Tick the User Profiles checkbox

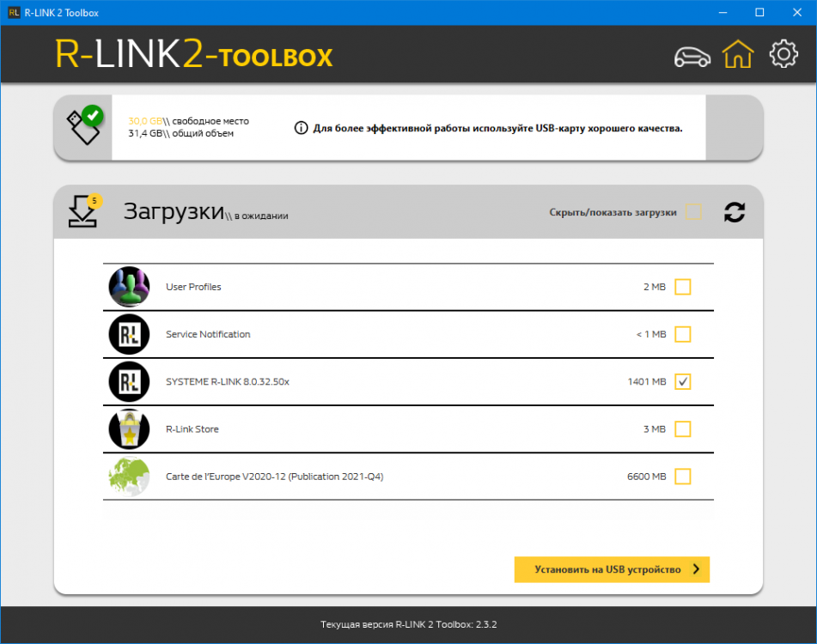tap(683, 287)
